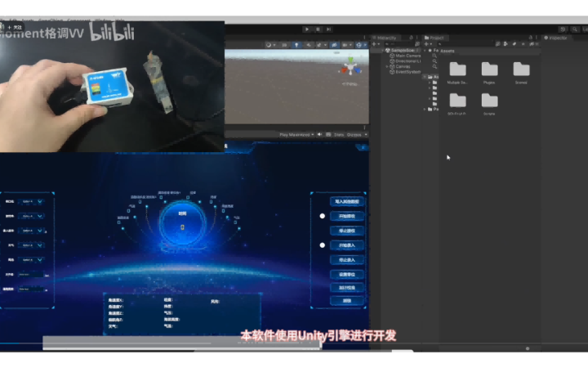Switch to the Hierarchy tab
The height and width of the screenshot is (368, 588).
(385, 38)
